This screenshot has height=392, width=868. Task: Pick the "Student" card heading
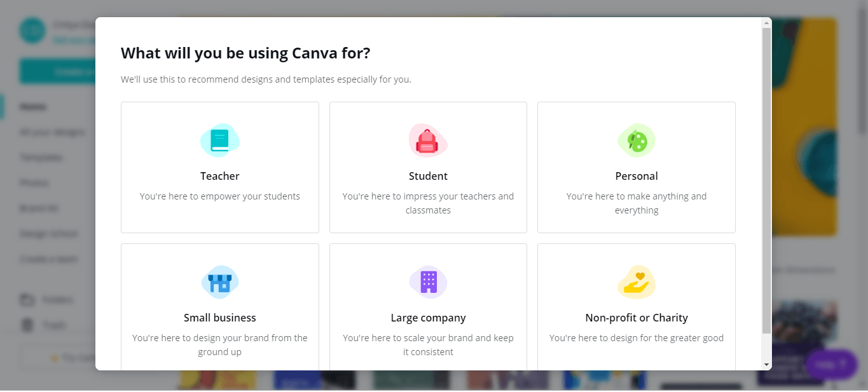428,176
